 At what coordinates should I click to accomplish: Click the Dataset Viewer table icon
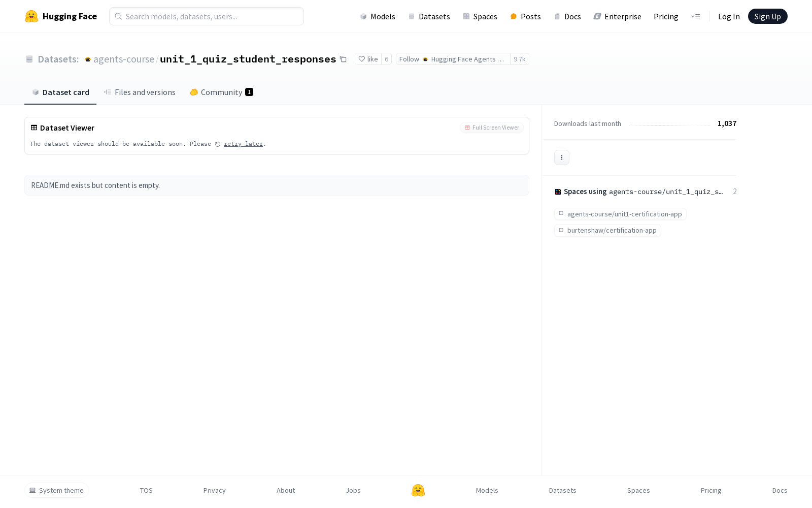[x=34, y=128]
